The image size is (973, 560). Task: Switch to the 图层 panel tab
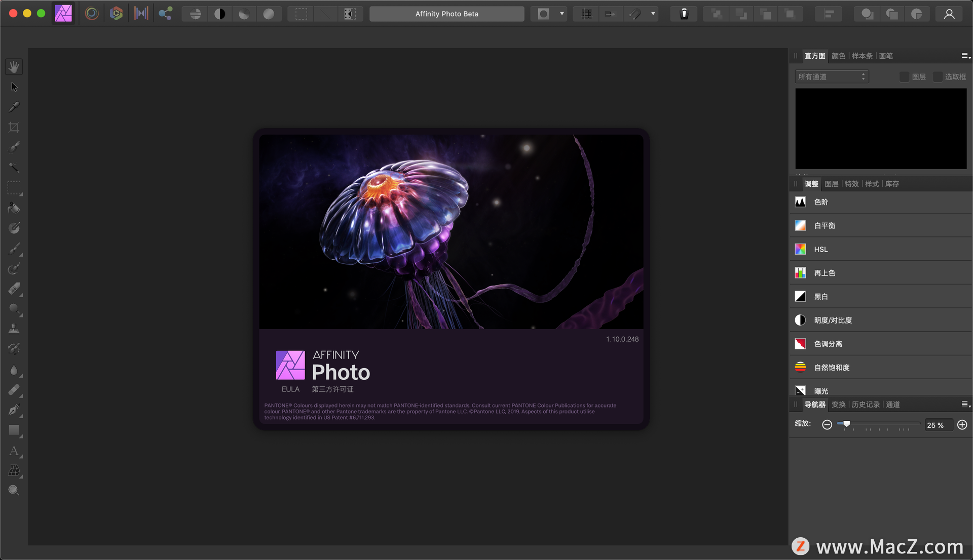[x=831, y=184]
